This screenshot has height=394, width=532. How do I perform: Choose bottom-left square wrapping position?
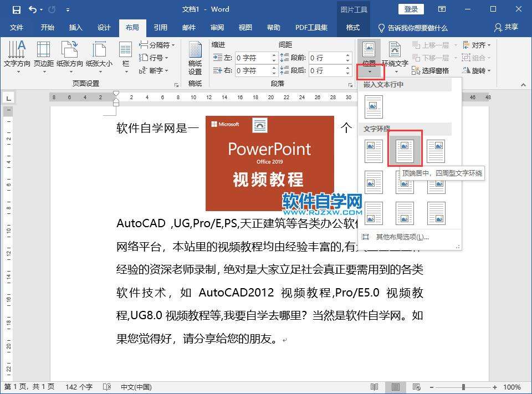pyautogui.click(x=374, y=213)
